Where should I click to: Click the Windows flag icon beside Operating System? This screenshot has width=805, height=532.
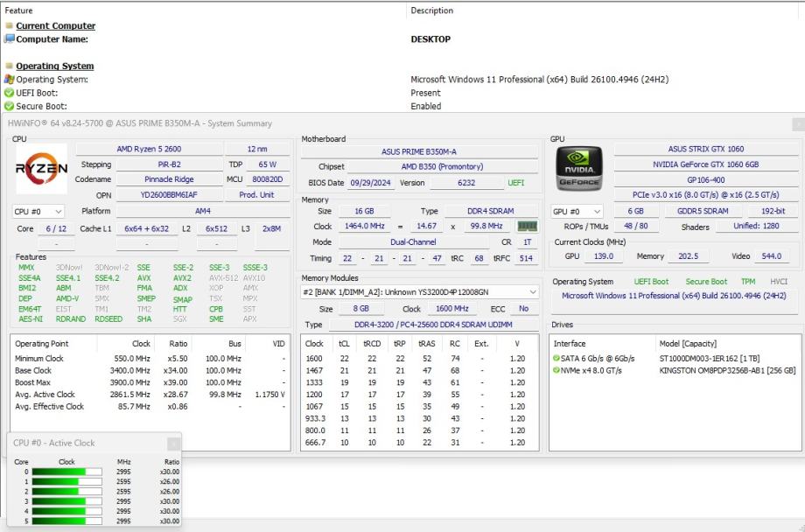click(x=9, y=80)
